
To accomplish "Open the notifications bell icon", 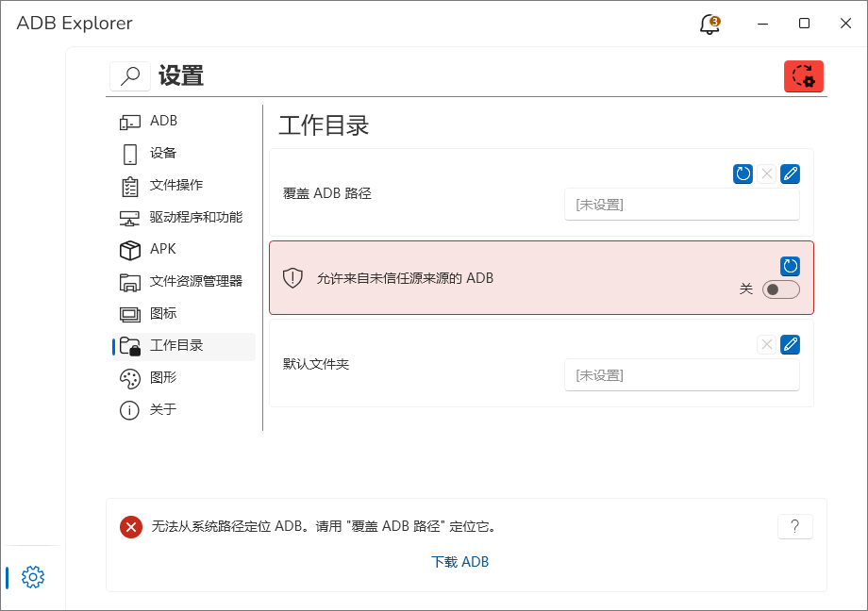I will (x=709, y=25).
